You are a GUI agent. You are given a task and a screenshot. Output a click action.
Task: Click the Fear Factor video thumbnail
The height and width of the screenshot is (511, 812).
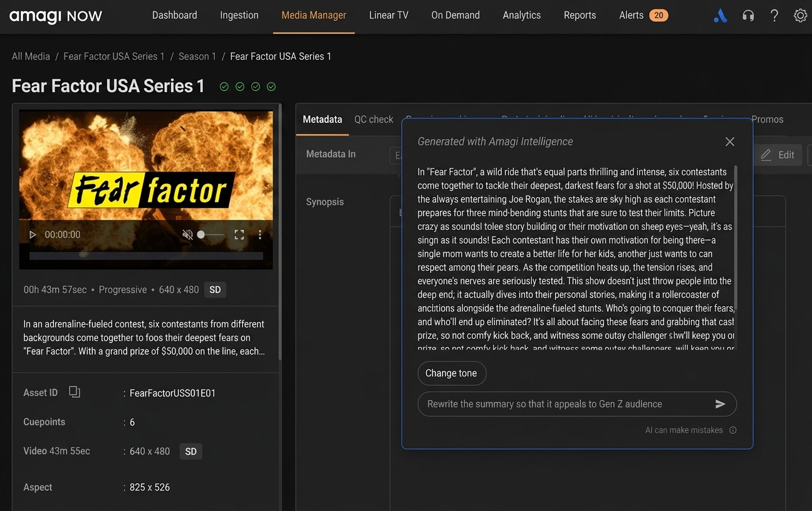pyautogui.click(x=146, y=190)
